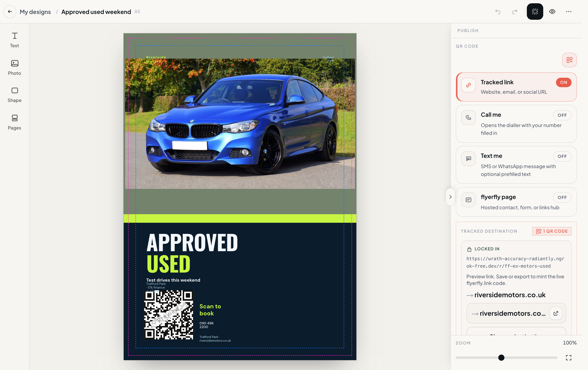Collapse the right panel with the chevron

(450, 197)
